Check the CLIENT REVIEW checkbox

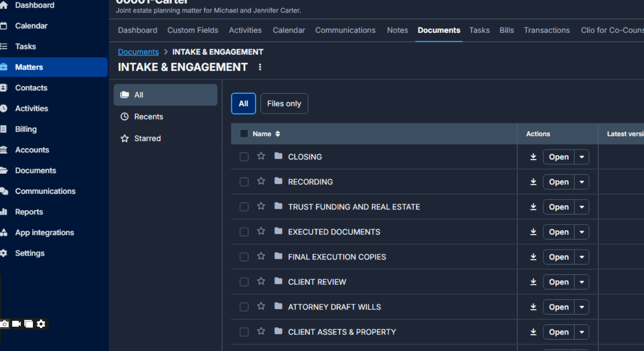pyautogui.click(x=244, y=282)
